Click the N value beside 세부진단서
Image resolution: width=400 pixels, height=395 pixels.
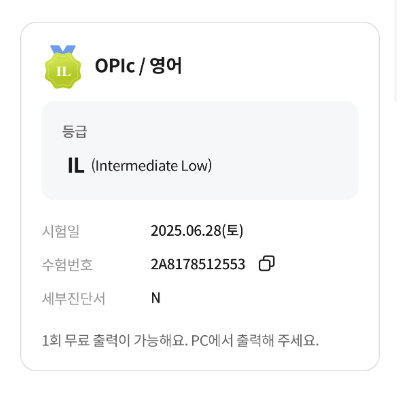tap(156, 298)
